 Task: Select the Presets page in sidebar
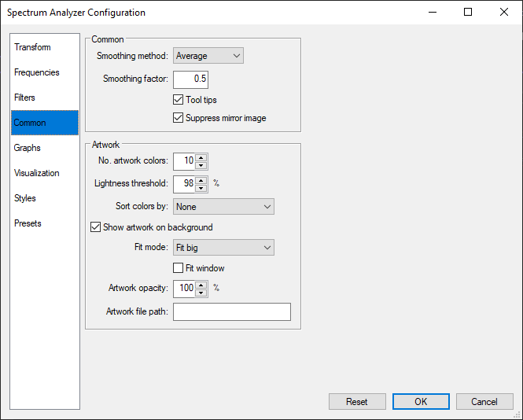click(x=28, y=223)
